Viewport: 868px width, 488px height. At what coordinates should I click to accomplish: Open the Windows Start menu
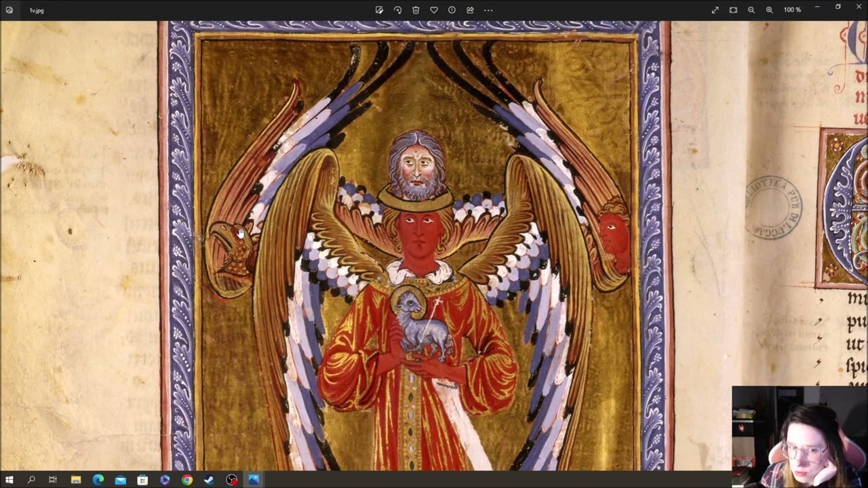pos(9,480)
